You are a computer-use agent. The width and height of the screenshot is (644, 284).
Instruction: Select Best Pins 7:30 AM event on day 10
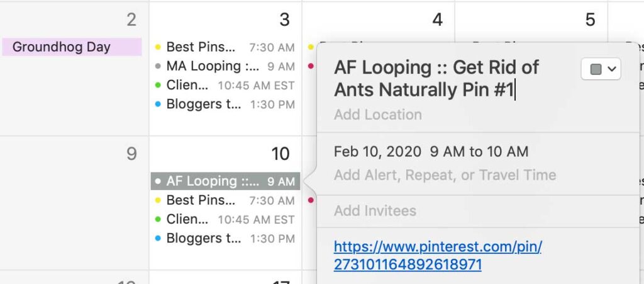[225, 200]
